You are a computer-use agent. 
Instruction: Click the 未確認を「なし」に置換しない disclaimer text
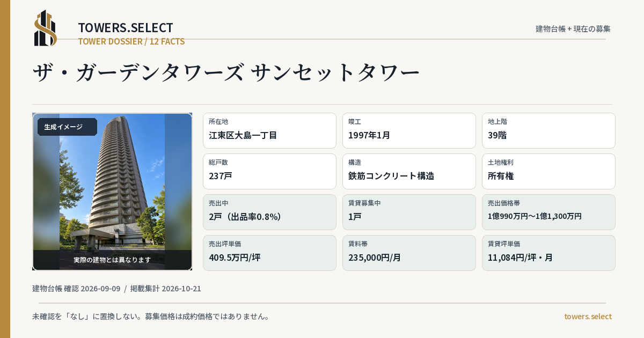[x=151, y=317]
